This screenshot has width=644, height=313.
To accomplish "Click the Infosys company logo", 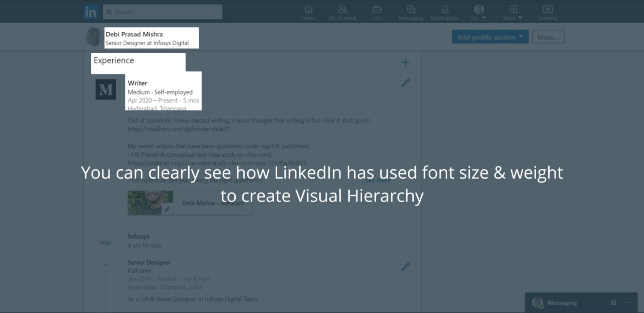I will point(105,242).
